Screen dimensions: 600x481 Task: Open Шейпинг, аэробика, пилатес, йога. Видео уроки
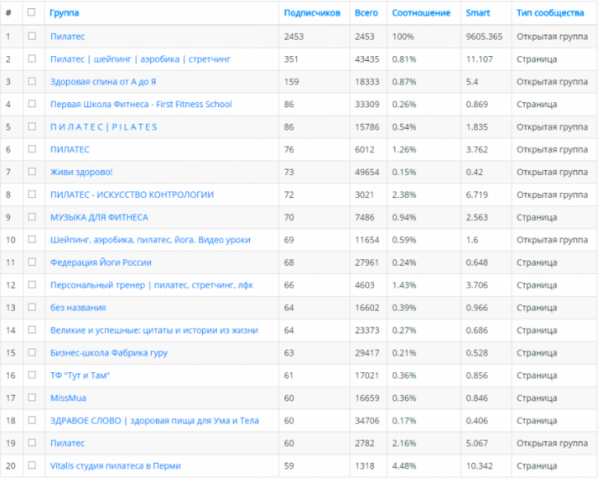150,240
